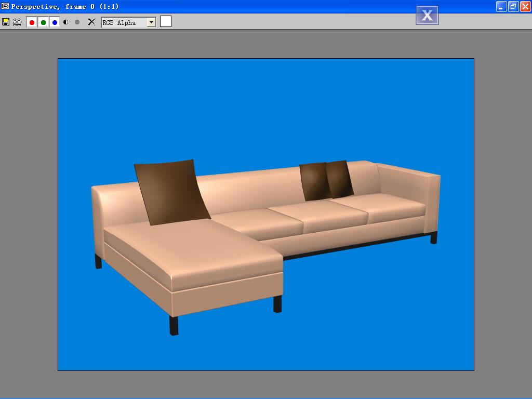
Task: Restore down the Perspective frame window
Action: pos(513,6)
